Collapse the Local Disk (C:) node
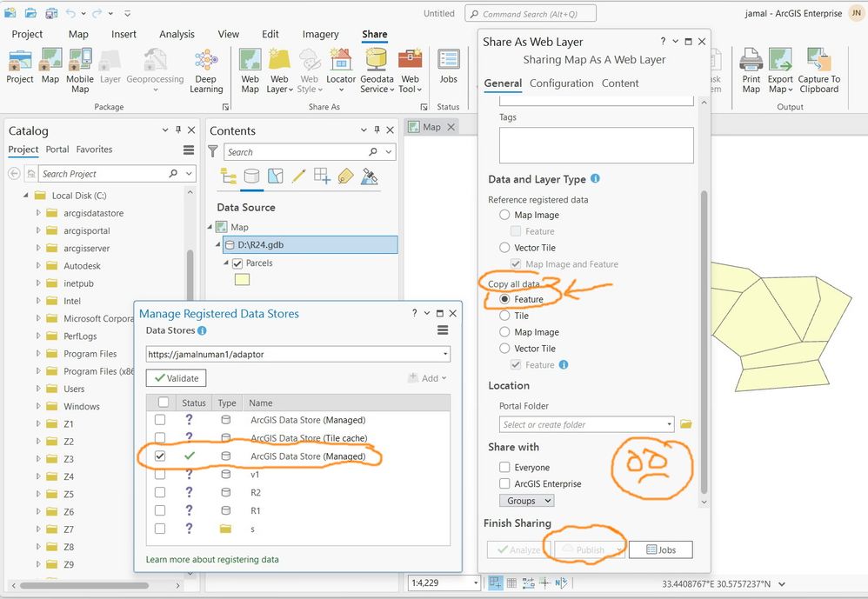Image resolution: width=868 pixels, height=599 pixels. click(x=25, y=196)
